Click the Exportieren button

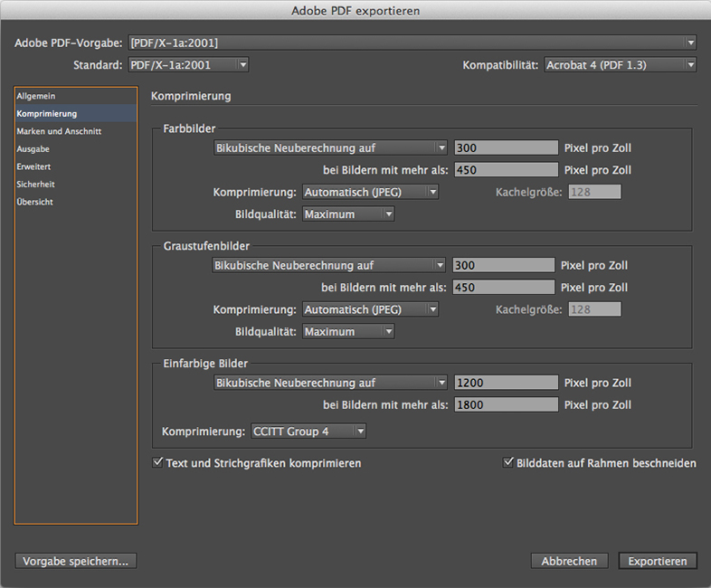658,561
